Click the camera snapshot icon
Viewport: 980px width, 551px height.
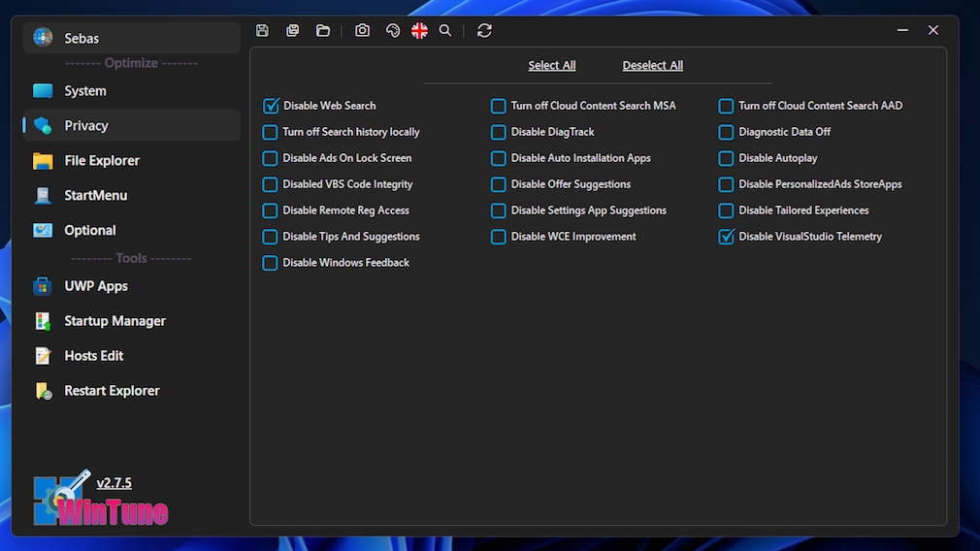362,31
